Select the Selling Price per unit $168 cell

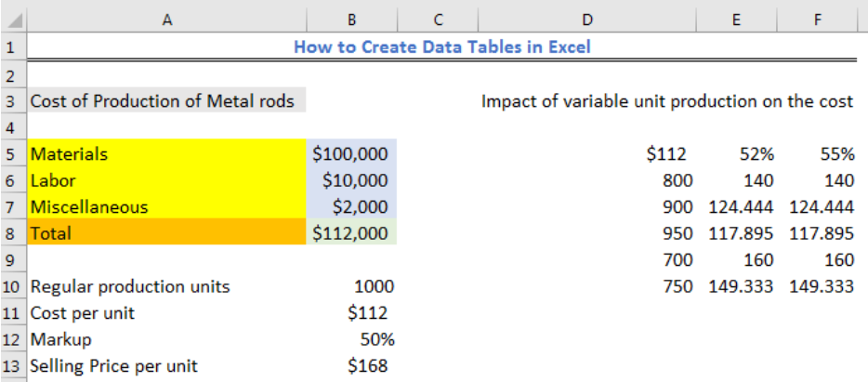pyautogui.click(x=351, y=366)
